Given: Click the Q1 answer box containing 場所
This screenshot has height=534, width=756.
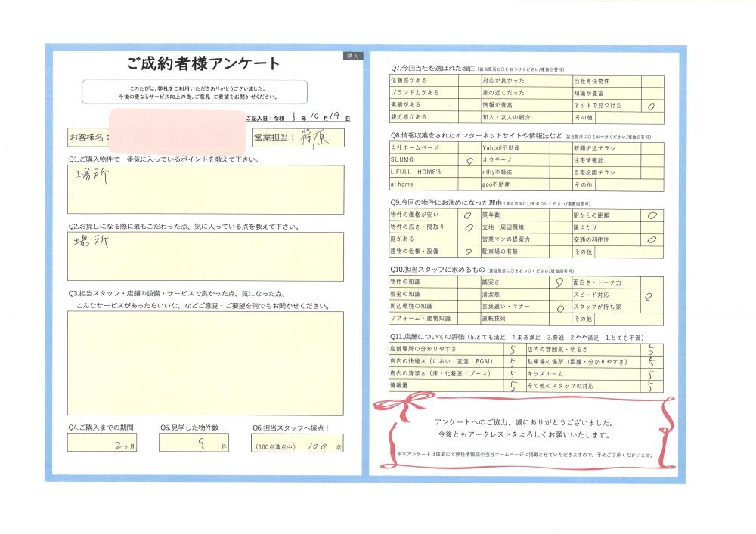Looking at the screenshot, I should pyautogui.click(x=206, y=190).
